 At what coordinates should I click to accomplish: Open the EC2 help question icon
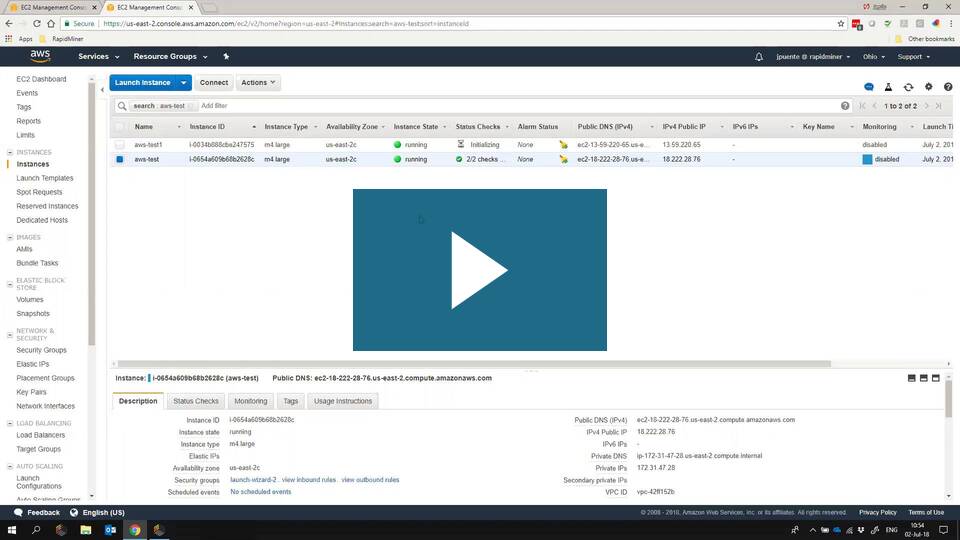point(948,87)
